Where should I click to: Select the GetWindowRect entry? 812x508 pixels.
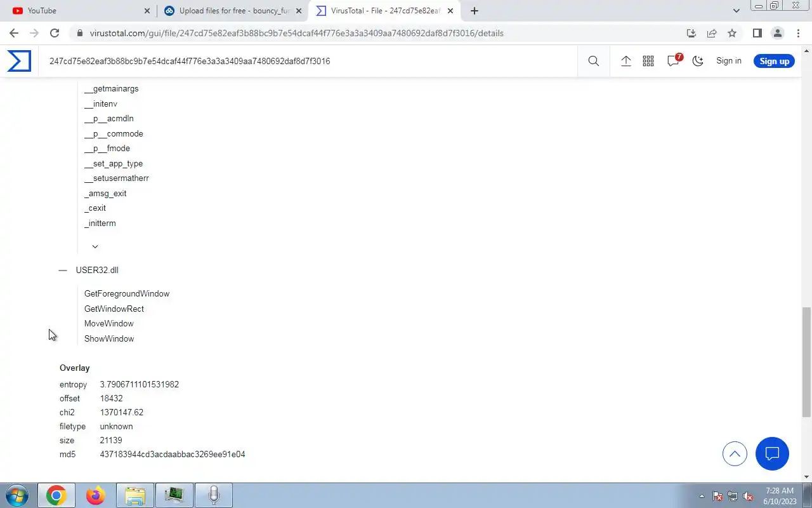pyautogui.click(x=114, y=309)
